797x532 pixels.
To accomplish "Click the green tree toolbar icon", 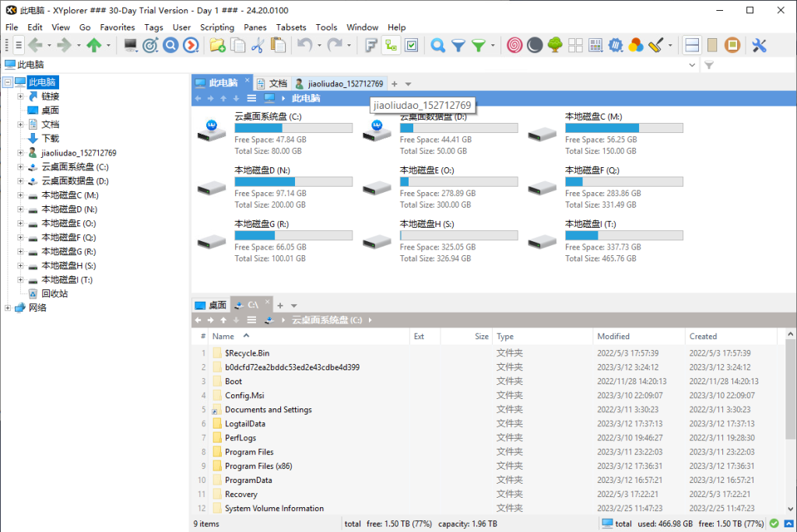I will (555, 46).
